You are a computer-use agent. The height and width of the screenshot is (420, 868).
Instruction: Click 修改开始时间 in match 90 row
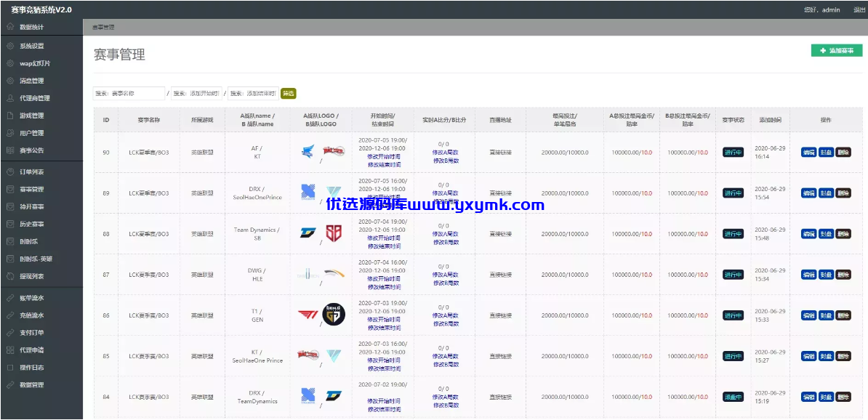pos(384,157)
